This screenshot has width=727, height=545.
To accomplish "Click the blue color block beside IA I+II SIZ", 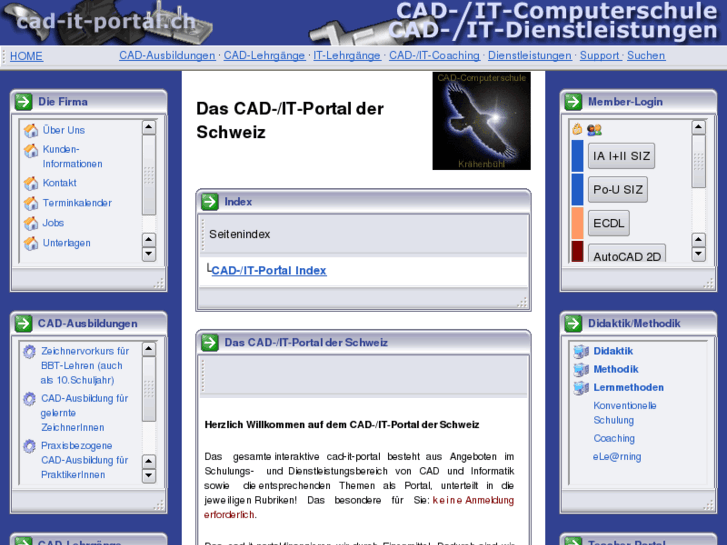I will pyautogui.click(x=577, y=156).
